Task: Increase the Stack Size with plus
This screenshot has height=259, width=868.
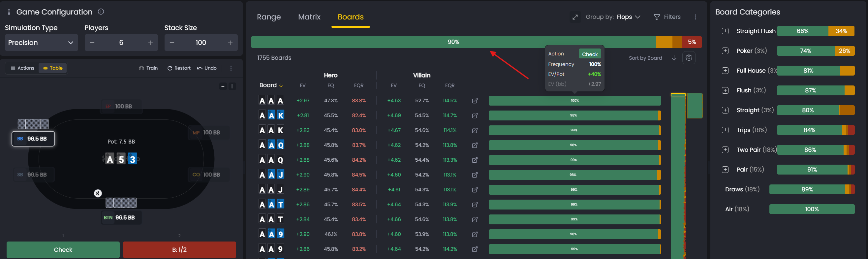Action: pos(230,43)
